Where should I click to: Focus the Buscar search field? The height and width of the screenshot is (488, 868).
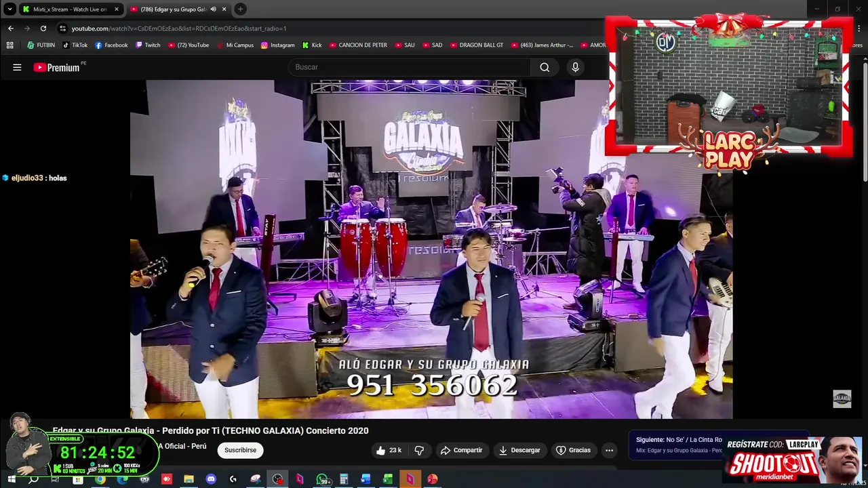click(410, 67)
